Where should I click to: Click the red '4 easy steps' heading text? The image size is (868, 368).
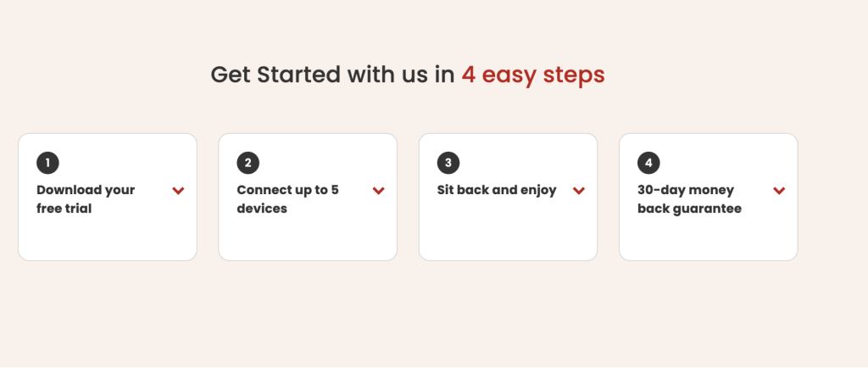[532, 75]
